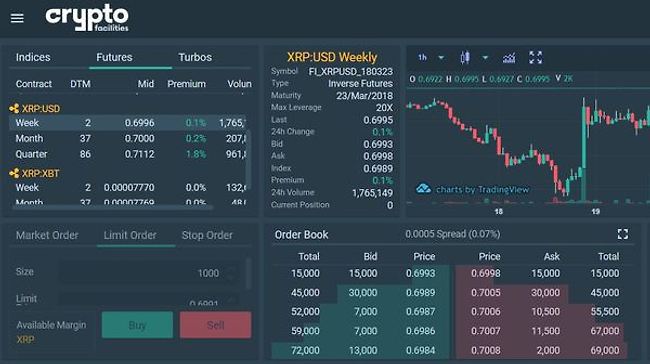The height and width of the screenshot is (364, 650).
Task: Click the Available Margin XRP label
Action: coord(51,332)
